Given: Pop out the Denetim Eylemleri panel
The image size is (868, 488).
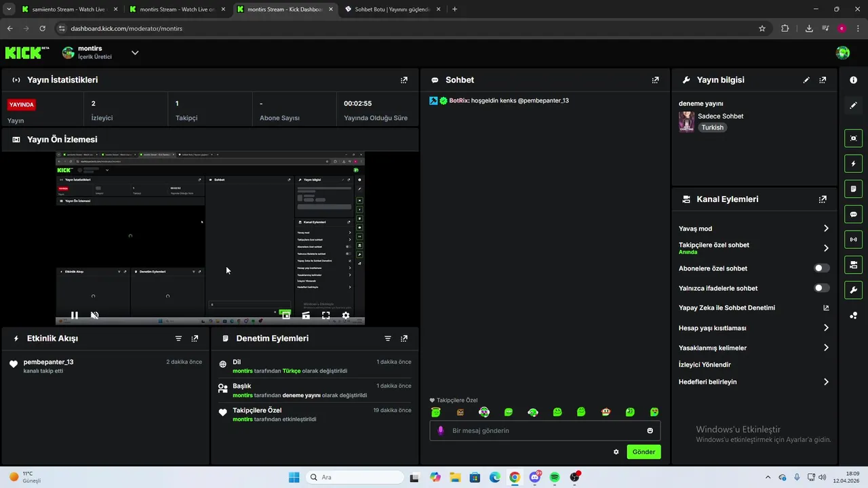Looking at the screenshot, I should [404, 338].
